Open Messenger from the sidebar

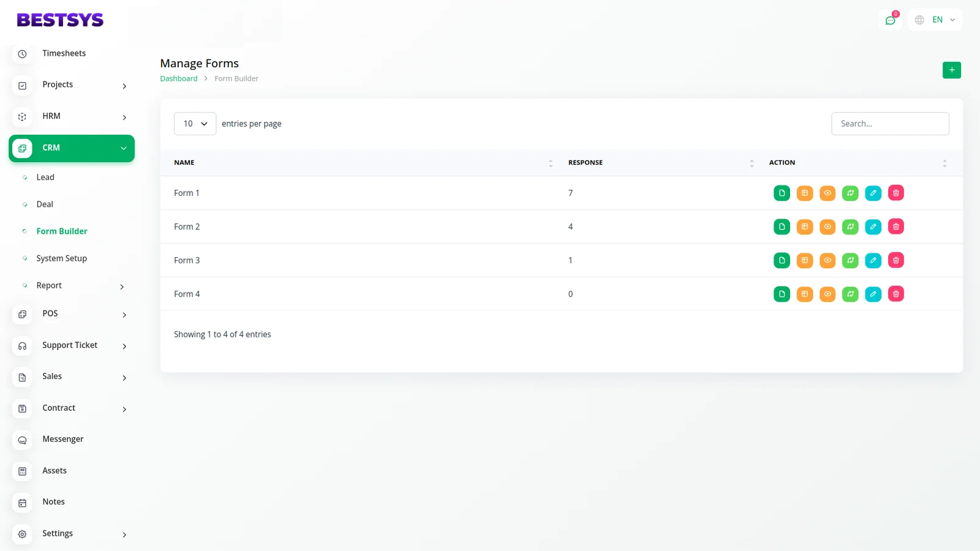[x=62, y=439]
